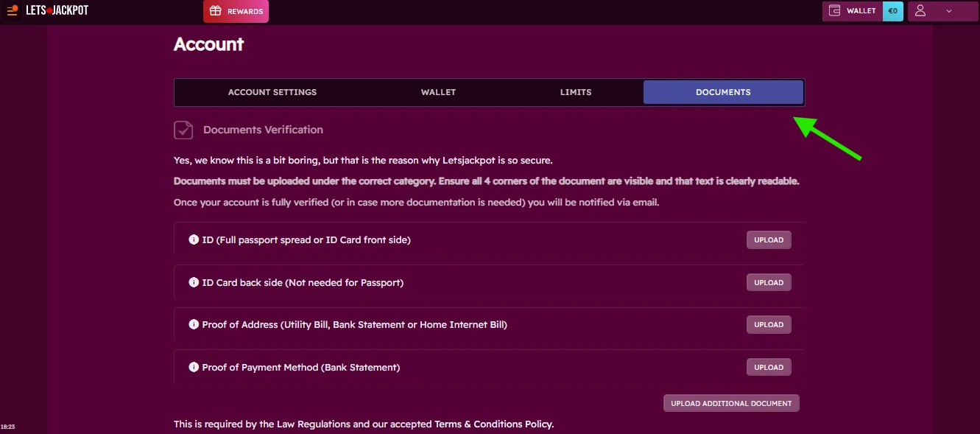Upload Proof of Address document
Viewport: 980px width, 434px height.
[769, 324]
